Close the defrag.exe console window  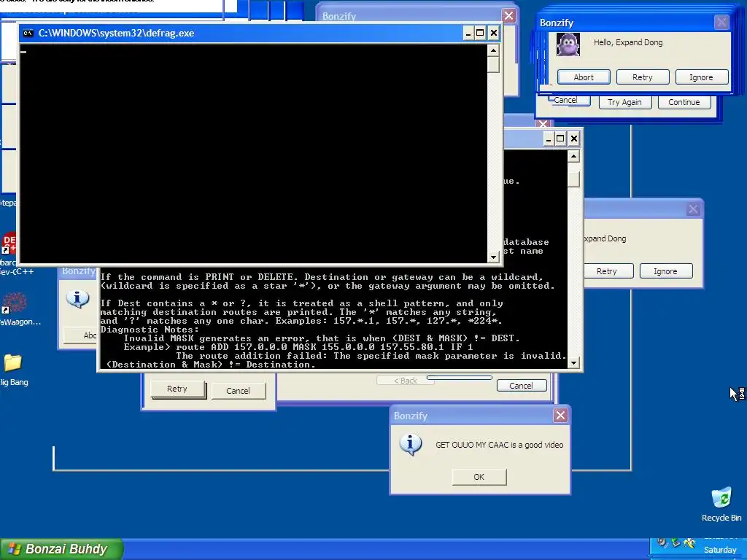pos(494,33)
